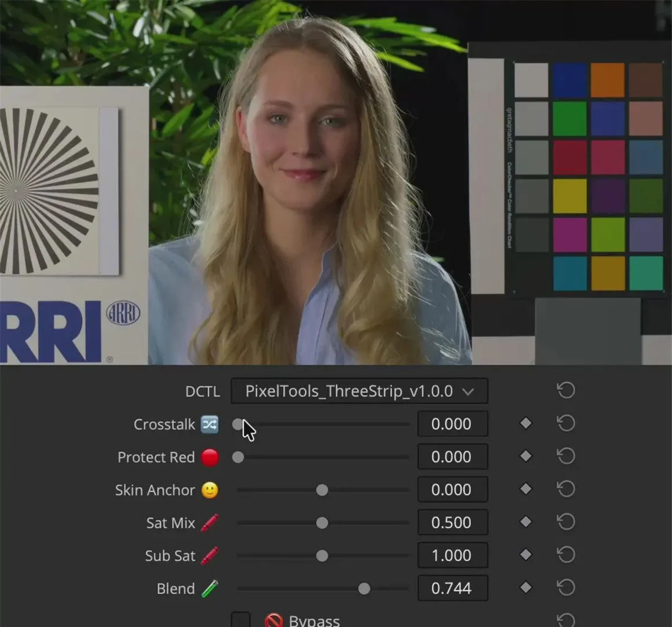
Task: Add keyframe for Sat Mix
Action: coord(525,522)
